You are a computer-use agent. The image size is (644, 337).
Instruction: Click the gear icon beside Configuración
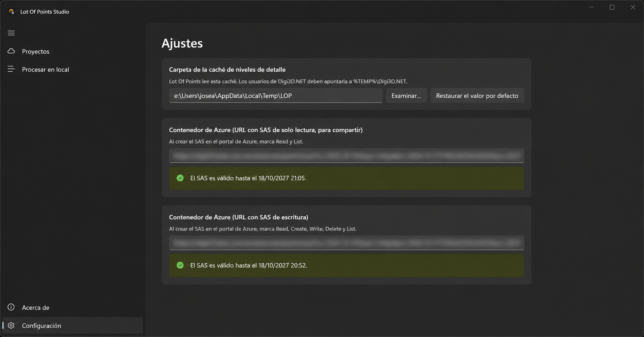11,325
